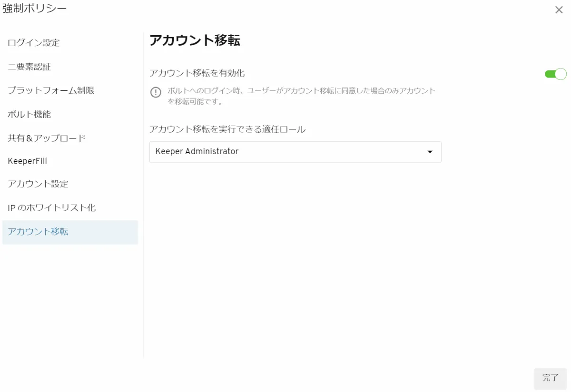The width and height of the screenshot is (571, 392).
Task: Open the ボルト機能 policy section
Action: 30,114
